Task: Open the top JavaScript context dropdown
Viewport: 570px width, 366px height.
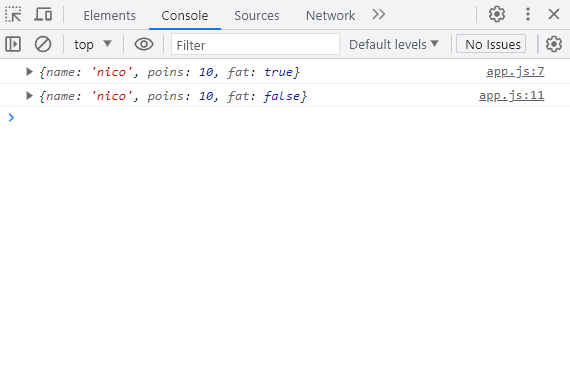Action: (93, 45)
